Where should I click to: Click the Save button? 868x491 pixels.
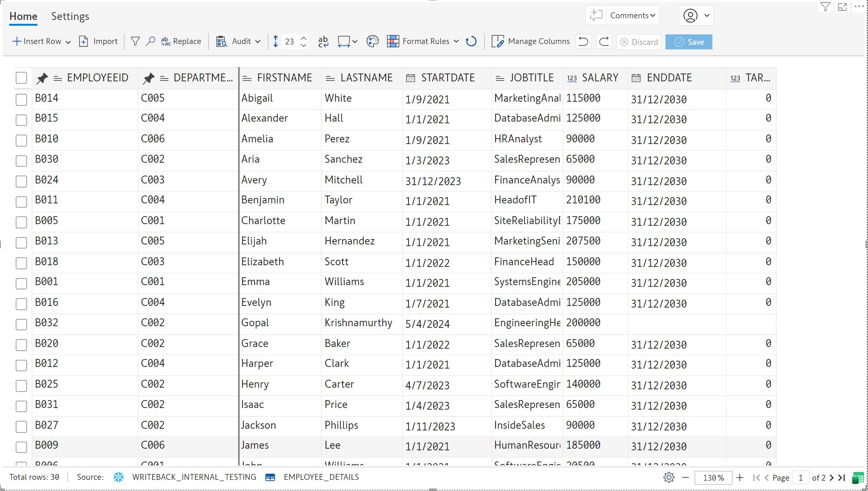(x=689, y=42)
